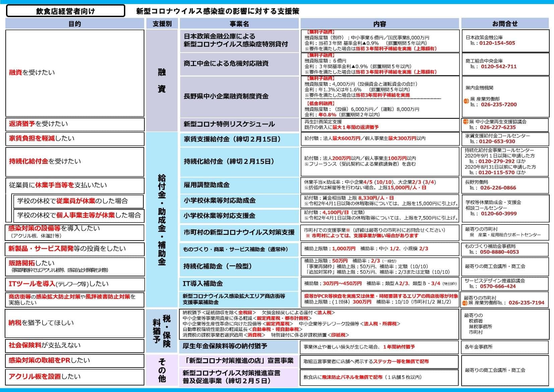Image resolution: width=554 pixels, height=392 pixels.
Task: Click 商工中金による危機対応融資 program
Action: (x=239, y=64)
